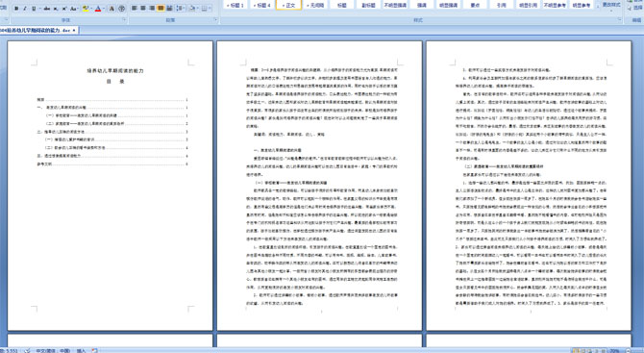
Task: Select the 正文 style in gallery
Action: (289, 5)
